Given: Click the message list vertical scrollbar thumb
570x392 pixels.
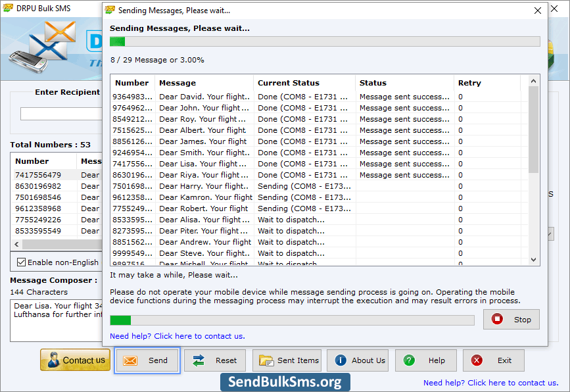Looking at the screenshot, I should pyautogui.click(x=533, y=130).
